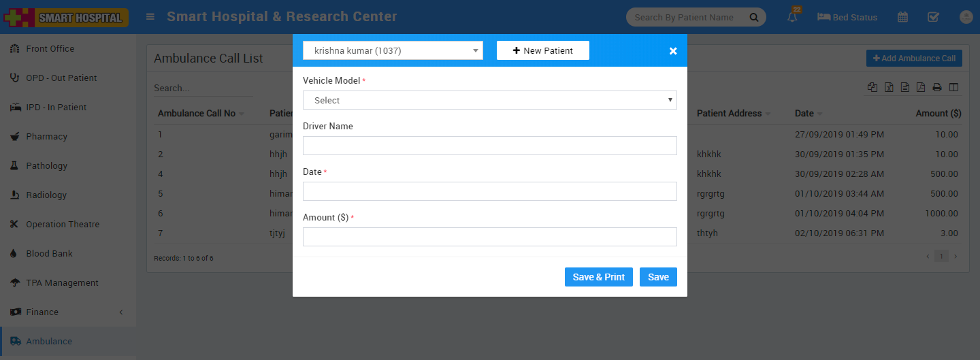Open the notifications bell icon
This screenshot has height=360, width=980.
coord(792,18)
